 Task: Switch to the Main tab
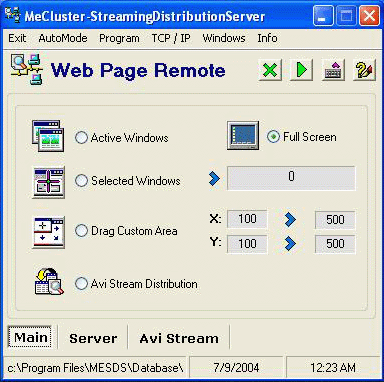(30, 337)
